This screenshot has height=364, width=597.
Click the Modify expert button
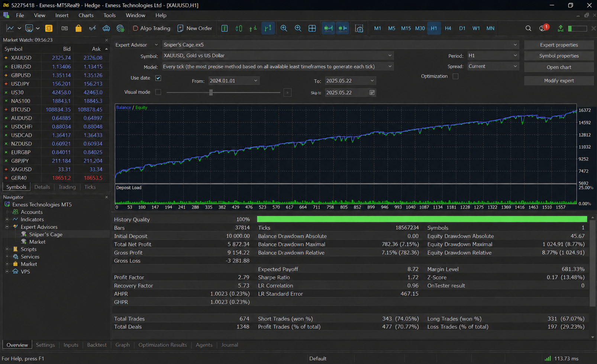pyautogui.click(x=559, y=81)
